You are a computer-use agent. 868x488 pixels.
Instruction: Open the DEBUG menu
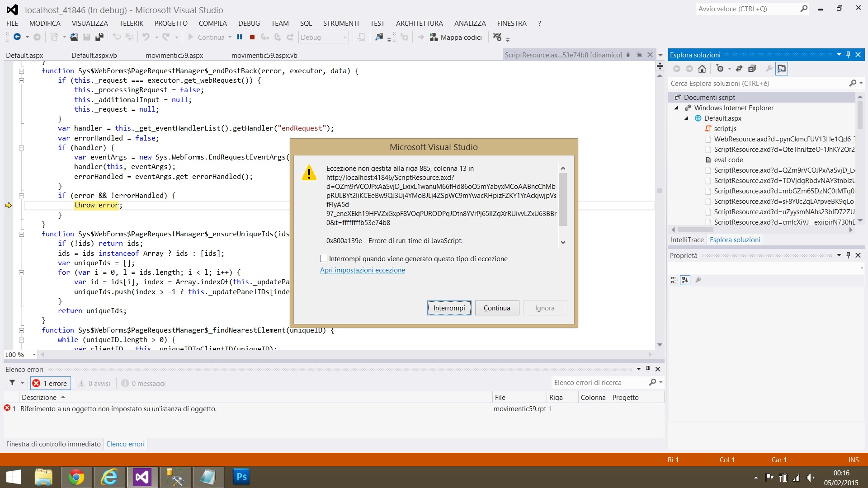click(249, 23)
